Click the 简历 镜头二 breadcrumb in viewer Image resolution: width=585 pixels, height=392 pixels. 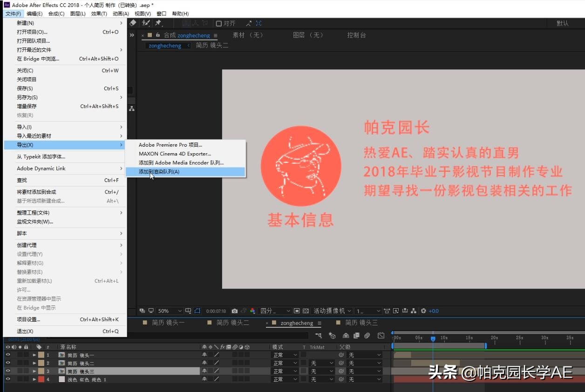[x=212, y=46]
